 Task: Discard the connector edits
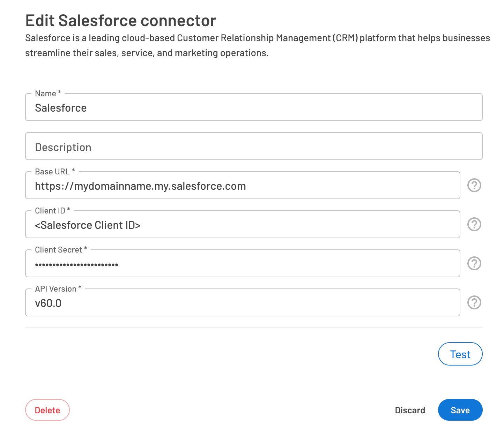410,410
